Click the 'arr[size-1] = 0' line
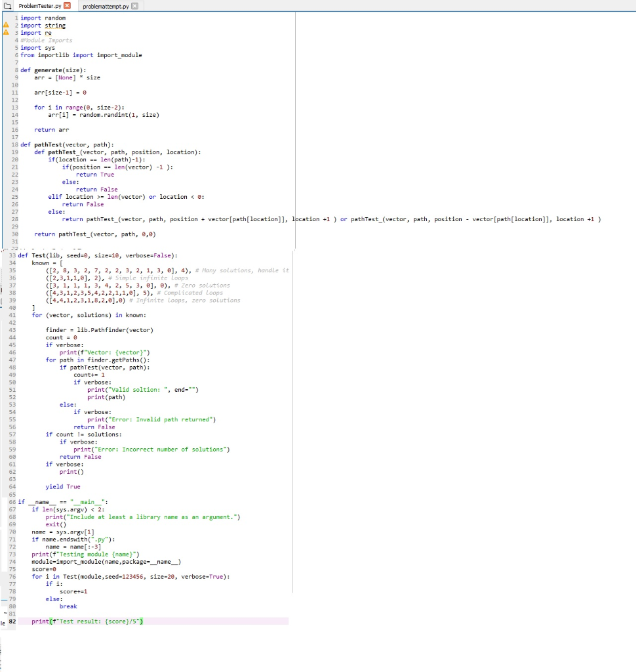This screenshot has height=672, width=642. pyautogui.click(x=60, y=93)
